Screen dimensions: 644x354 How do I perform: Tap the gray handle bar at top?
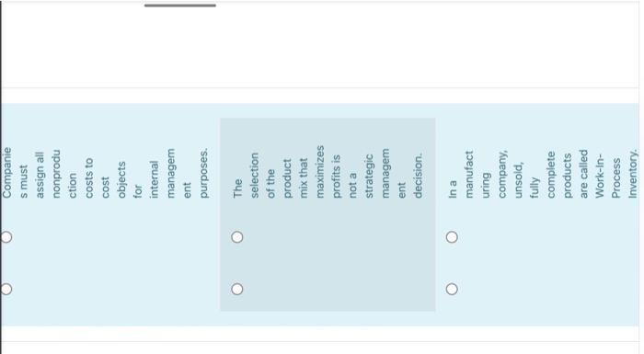coord(180,6)
